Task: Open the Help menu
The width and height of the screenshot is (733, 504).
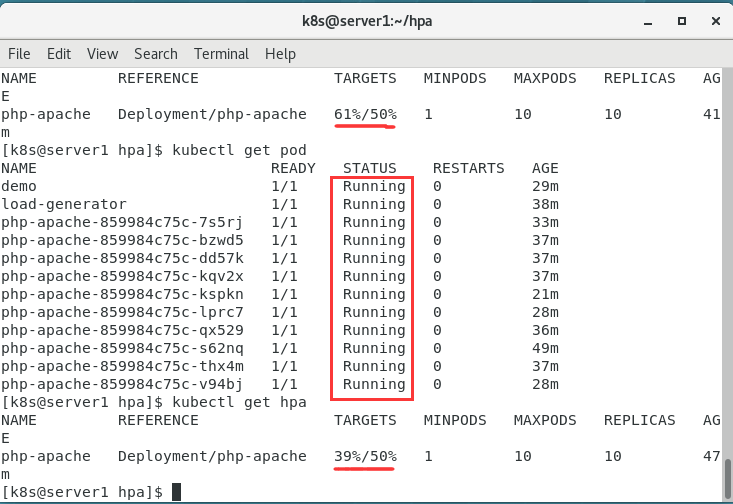Action: [280, 54]
